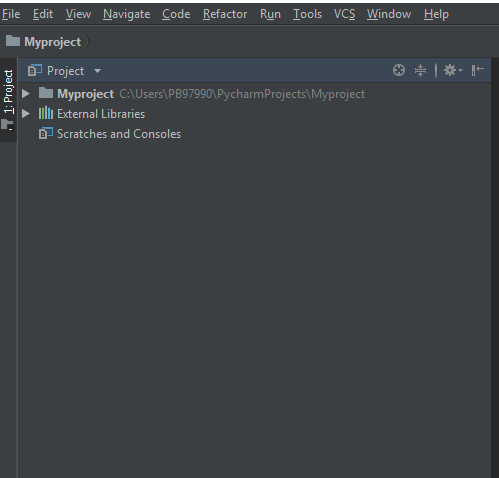Open the Project view dropdown arrow
The width and height of the screenshot is (499, 478).
point(97,71)
